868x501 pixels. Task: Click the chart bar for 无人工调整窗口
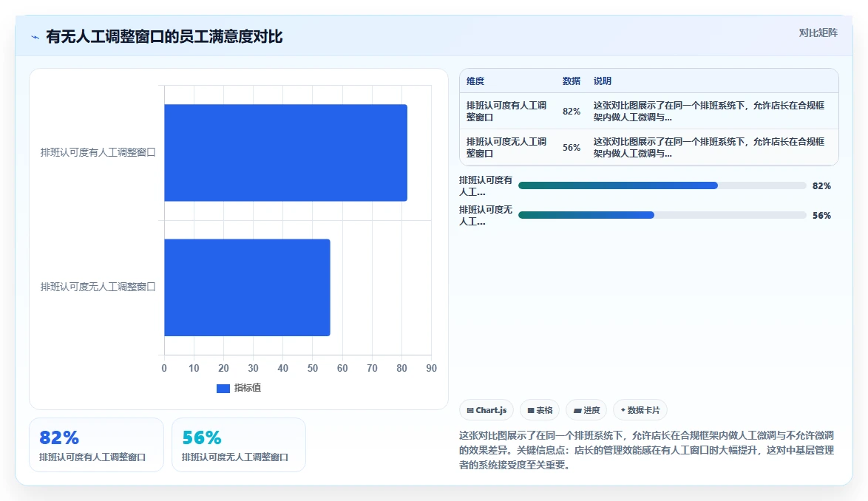pyautogui.click(x=247, y=287)
